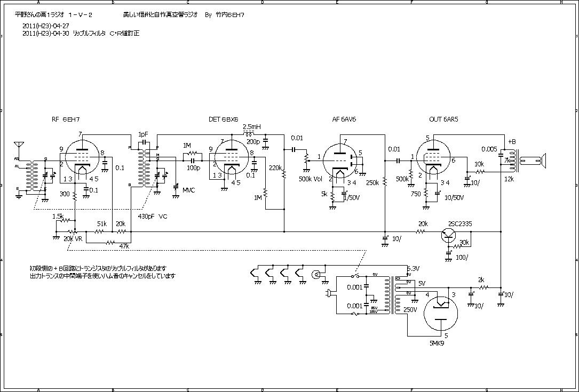This screenshot has height=392, width=579.
Task: Click the OUT 6AR5 tube symbol
Action: [433, 157]
